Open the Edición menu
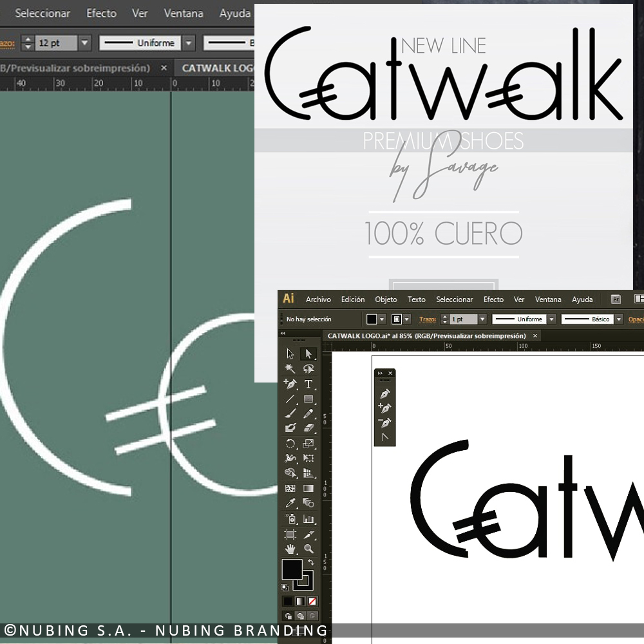This screenshot has height=644, width=644. coord(353,299)
